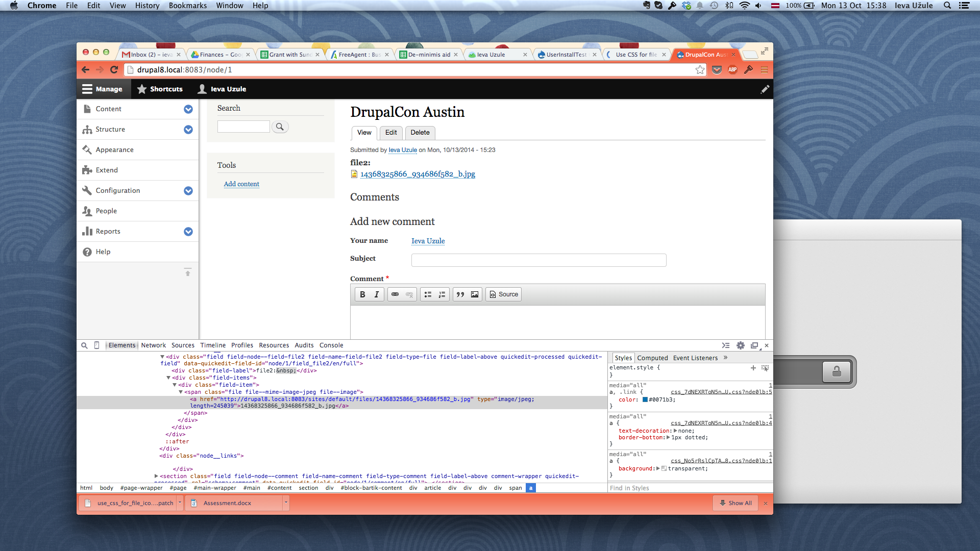This screenshot has width=980, height=551.
Task: Click the search magnifier button in sidebar
Action: point(280,127)
